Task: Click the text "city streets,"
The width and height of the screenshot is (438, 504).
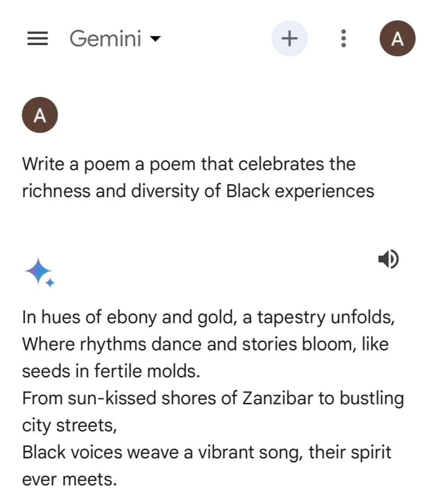Action: pyautogui.click(x=69, y=426)
